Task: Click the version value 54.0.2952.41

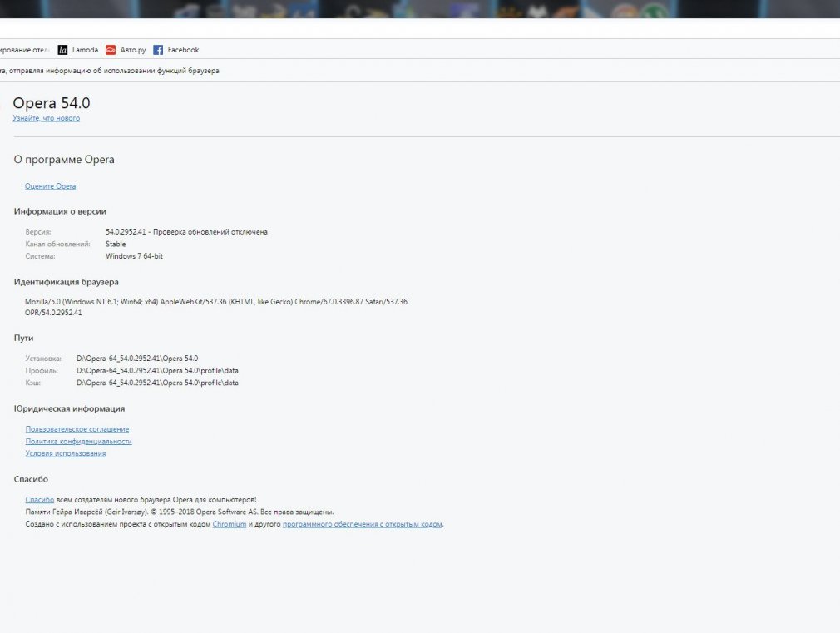Action: (126, 232)
